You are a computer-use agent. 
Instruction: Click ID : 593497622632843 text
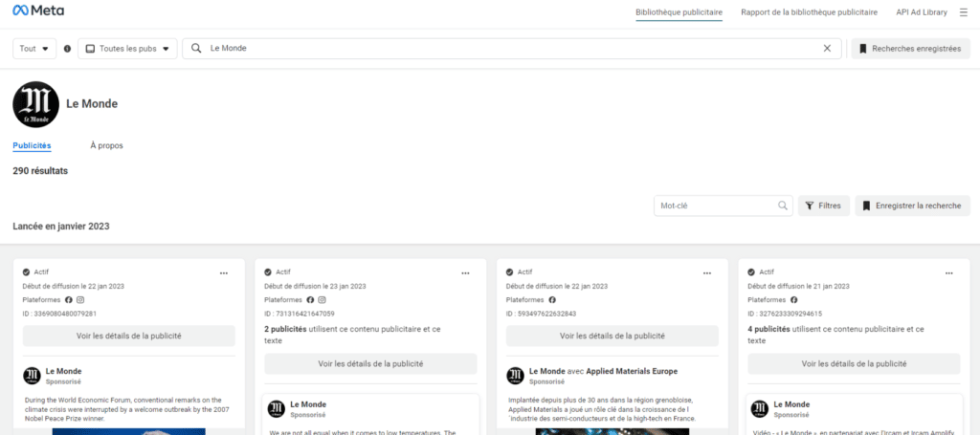[542, 314]
